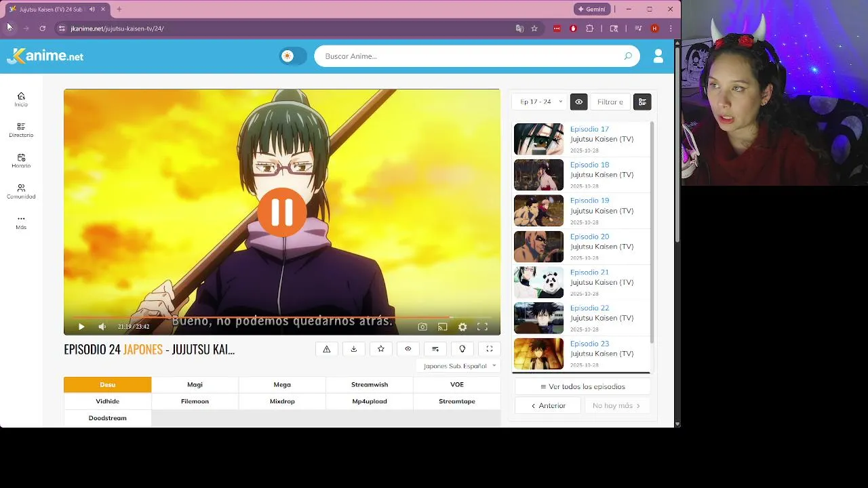
Task: Open the Episodio 17 link
Action: [x=589, y=129]
